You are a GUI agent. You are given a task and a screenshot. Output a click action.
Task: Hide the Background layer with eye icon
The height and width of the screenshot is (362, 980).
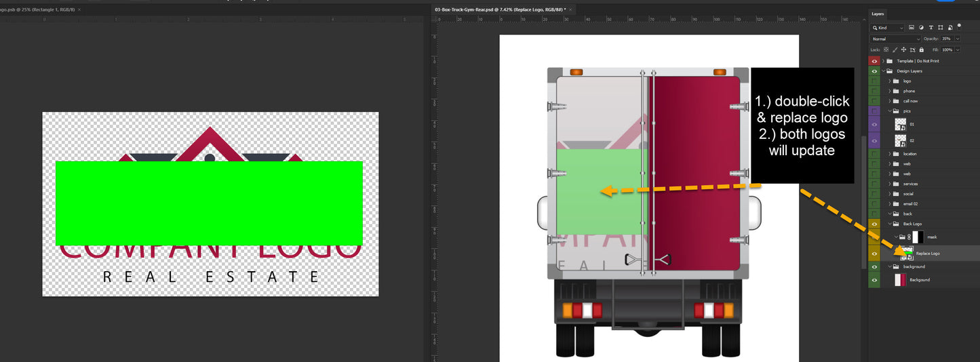click(874, 280)
